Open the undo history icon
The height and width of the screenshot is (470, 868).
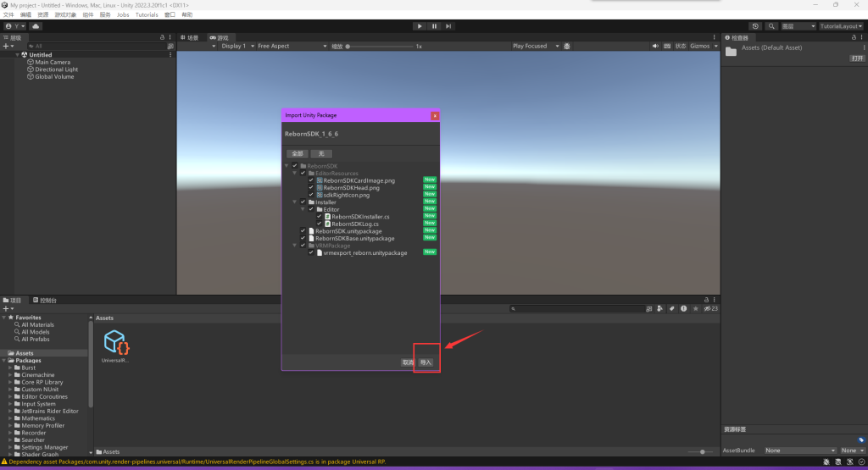[x=755, y=26]
